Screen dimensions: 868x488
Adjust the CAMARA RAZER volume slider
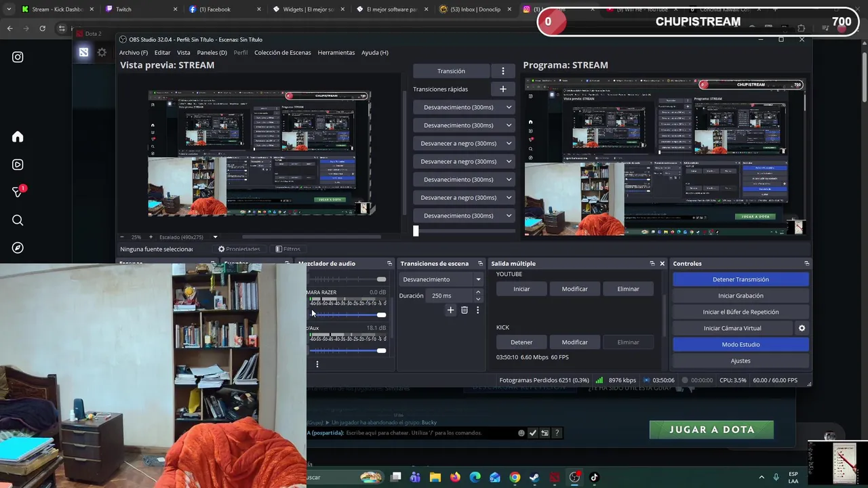(x=348, y=314)
